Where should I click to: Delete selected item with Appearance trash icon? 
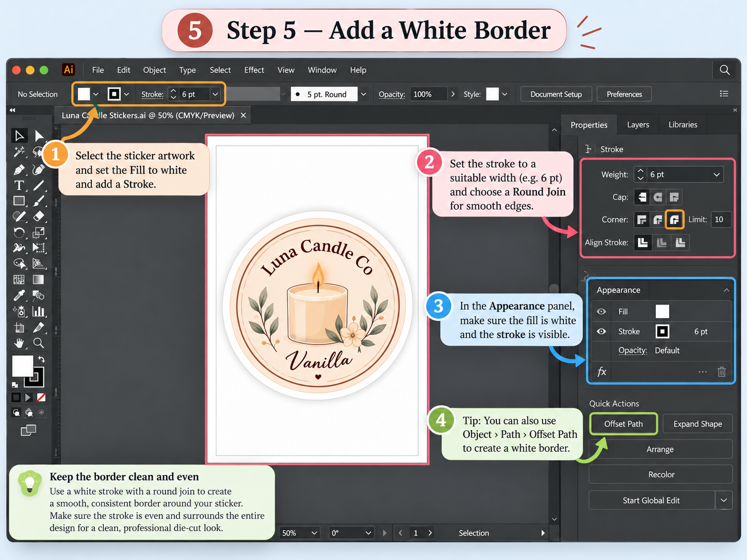pyautogui.click(x=722, y=372)
